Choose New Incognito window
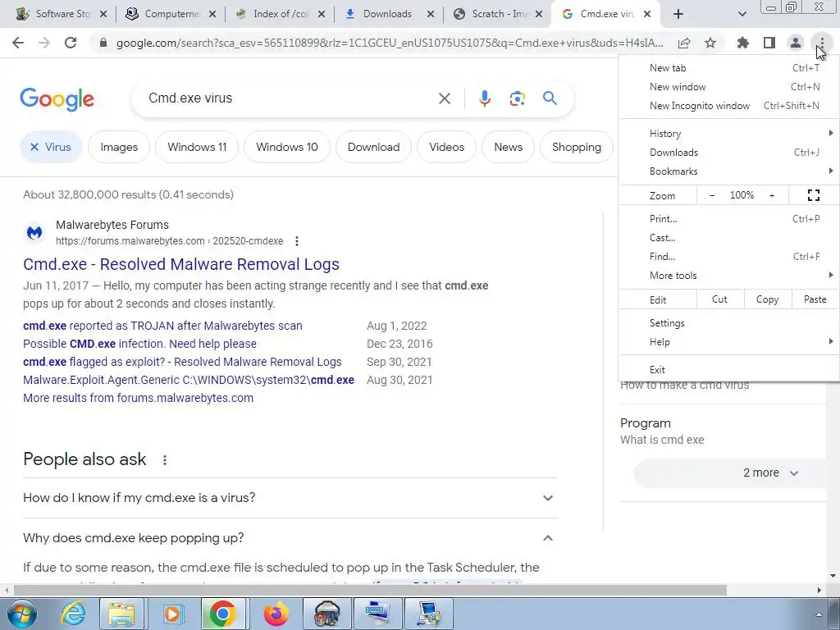The image size is (840, 630). point(729,106)
